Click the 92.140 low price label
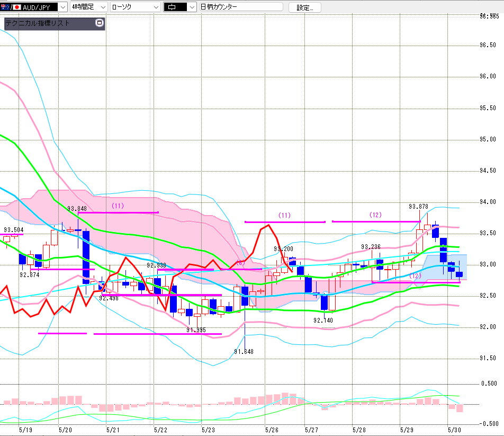The width and height of the screenshot is (504, 436). (323, 321)
